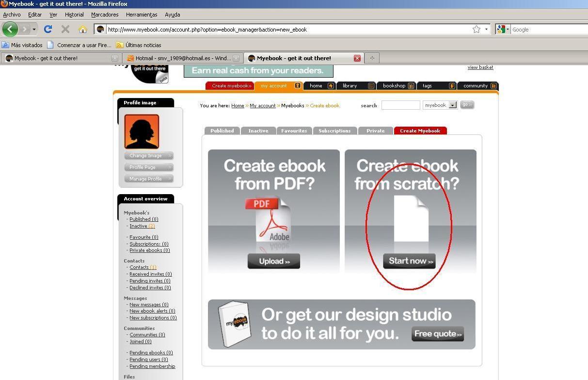
Task: Click the Adobe PDF icon
Action: click(x=268, y=219)
